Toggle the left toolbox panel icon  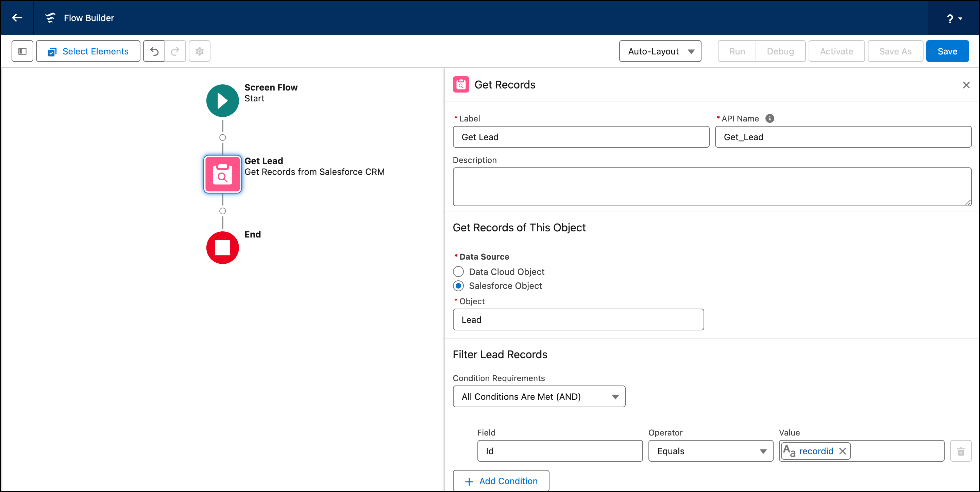22,51
